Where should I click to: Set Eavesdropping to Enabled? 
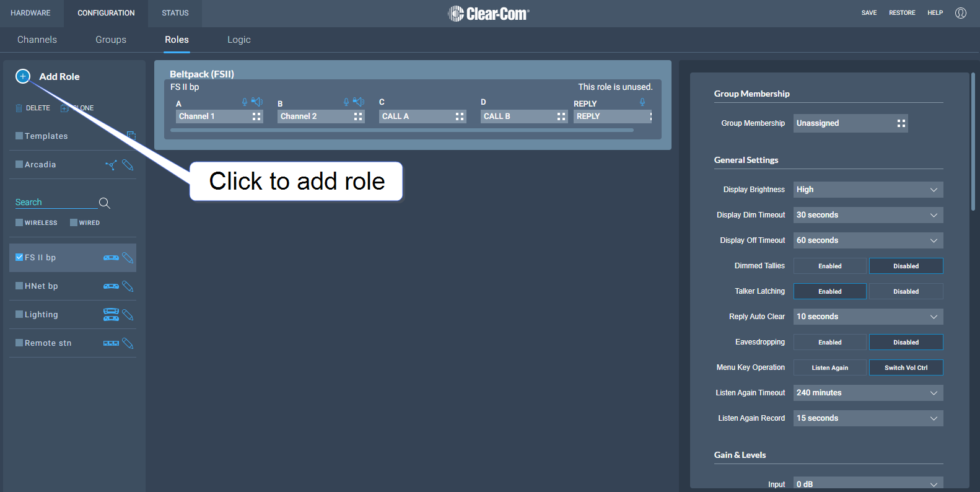(829, 342)
